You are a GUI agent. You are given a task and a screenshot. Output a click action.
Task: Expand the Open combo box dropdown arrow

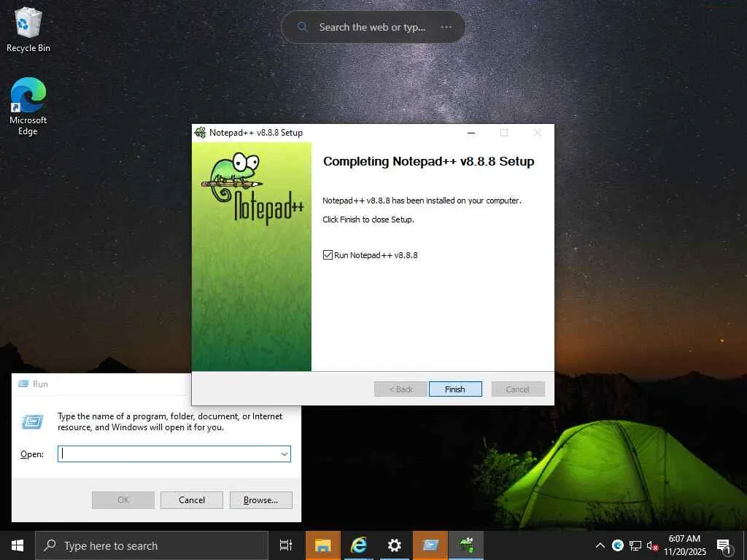tap(285, 454)
